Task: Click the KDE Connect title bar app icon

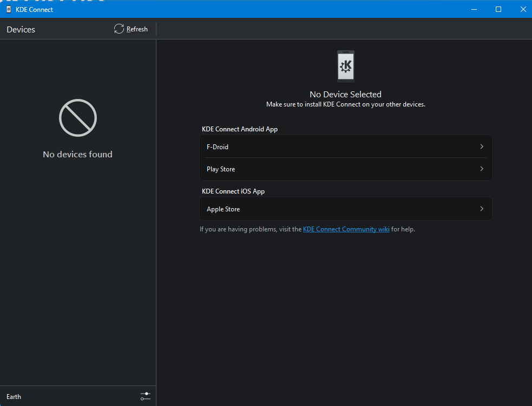Action: click(x=9, y=9)
